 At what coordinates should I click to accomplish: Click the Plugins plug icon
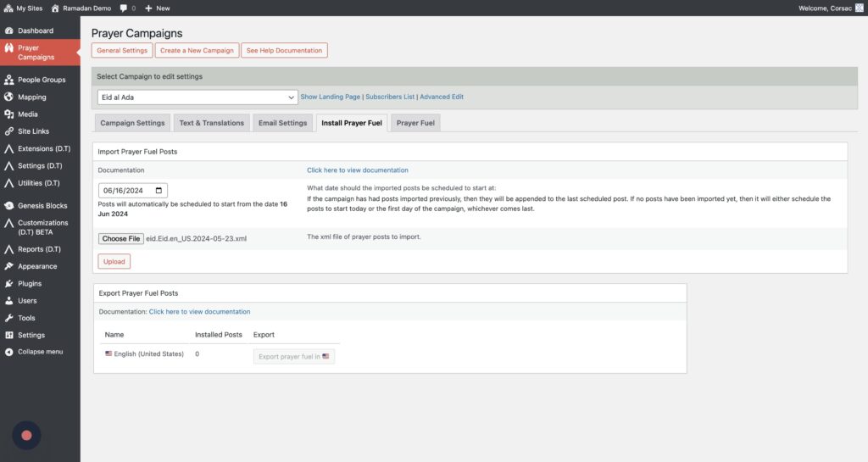(8, 284)
